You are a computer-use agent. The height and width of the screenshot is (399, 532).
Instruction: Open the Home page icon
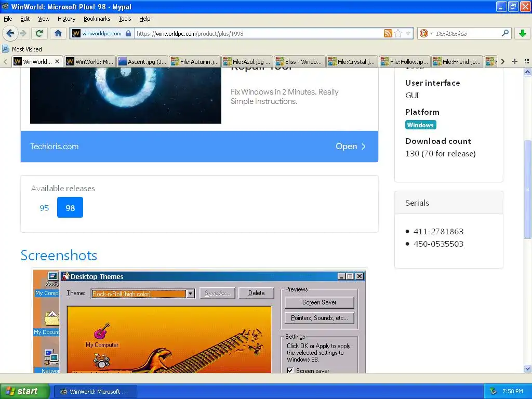pos(58,33)
